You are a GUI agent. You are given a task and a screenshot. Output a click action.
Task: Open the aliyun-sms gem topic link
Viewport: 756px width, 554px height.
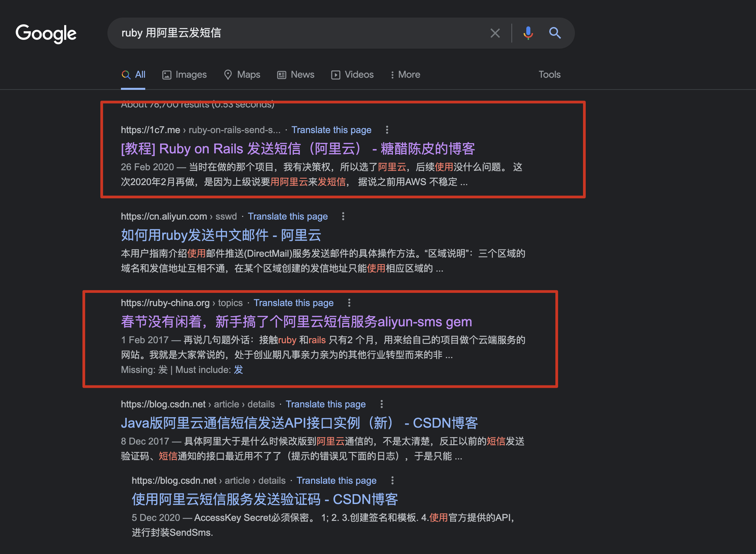point(296,322)
